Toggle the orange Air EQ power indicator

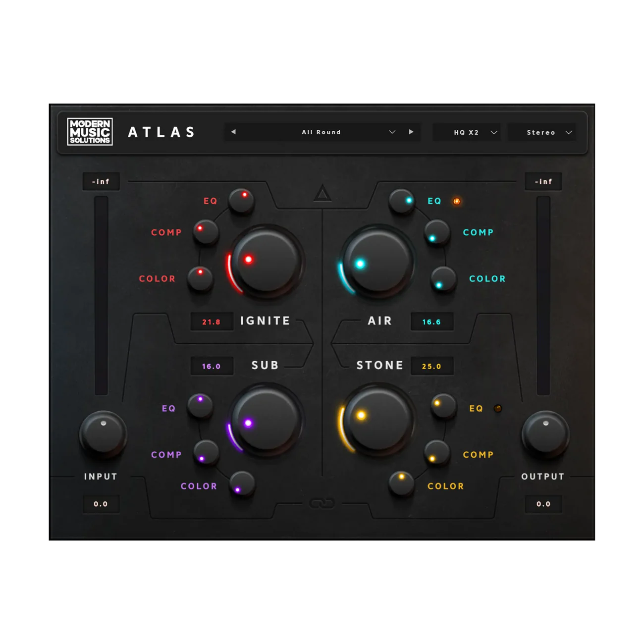click(x=457, y=201)
